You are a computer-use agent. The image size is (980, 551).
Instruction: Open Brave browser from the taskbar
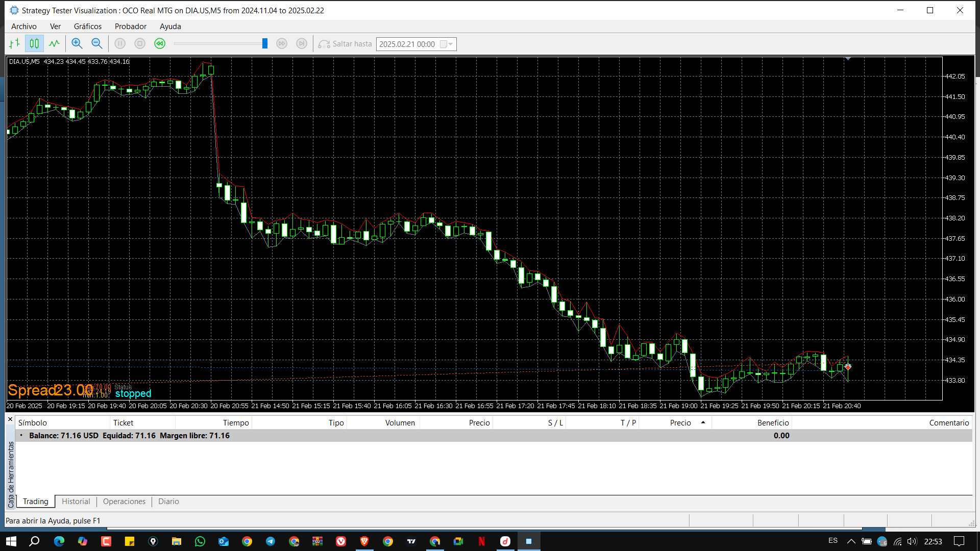pyautogui.click(x=364, y=541)
